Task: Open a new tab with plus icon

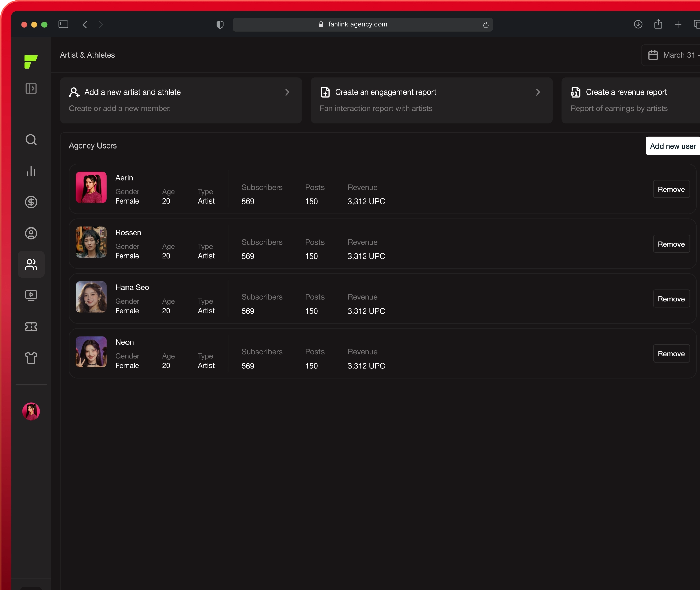Action: [678, 24]
